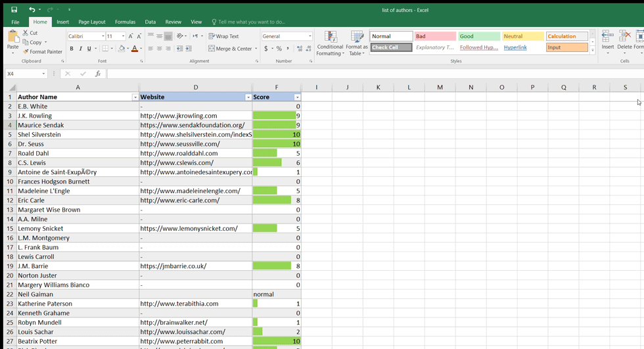This screenshot has width=644, height=349.
Task: Apply the red Font Color A
Action: pos(135,49)
